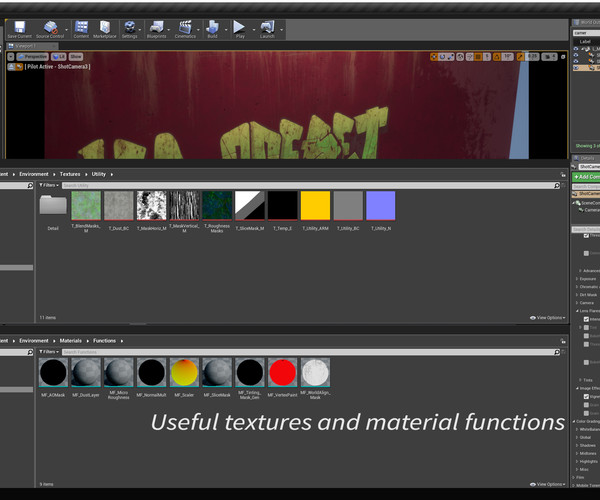Click the Search Utility input field

point(308,186)
